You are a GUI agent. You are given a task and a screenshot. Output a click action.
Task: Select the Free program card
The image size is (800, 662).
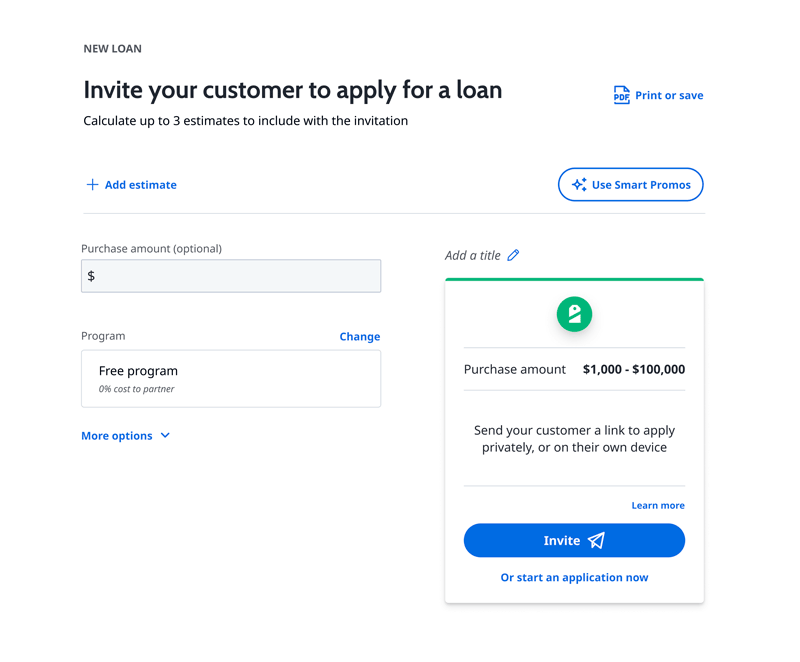(x=231, y=378)
